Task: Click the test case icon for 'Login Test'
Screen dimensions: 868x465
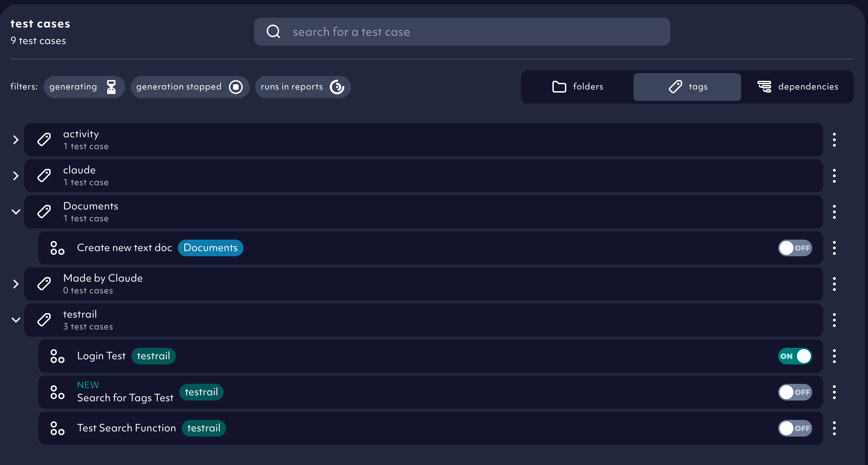Action: tap(57, 356)
